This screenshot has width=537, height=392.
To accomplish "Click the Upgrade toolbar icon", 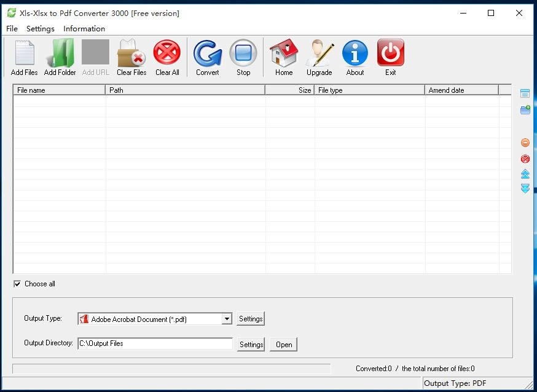I will pos(319,52).
